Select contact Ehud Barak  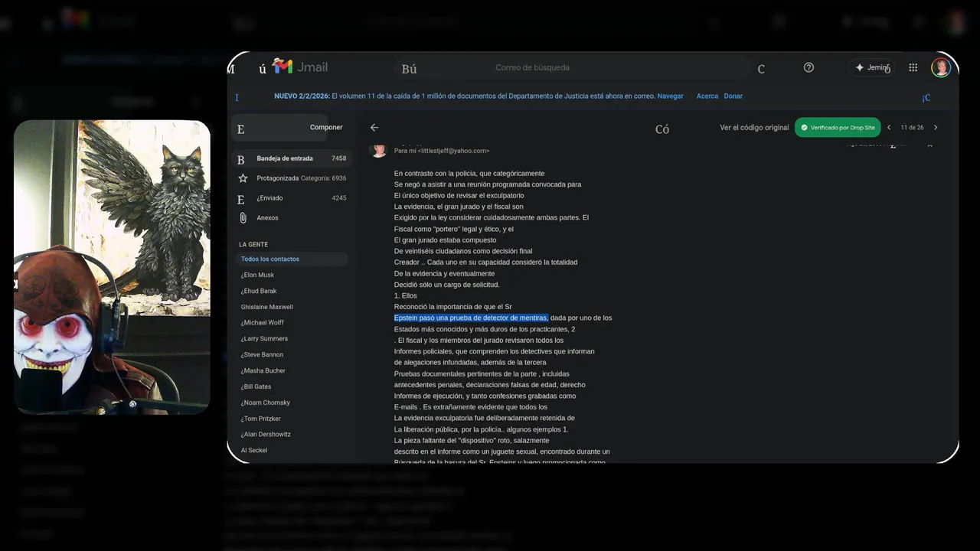tap(259, 291)
